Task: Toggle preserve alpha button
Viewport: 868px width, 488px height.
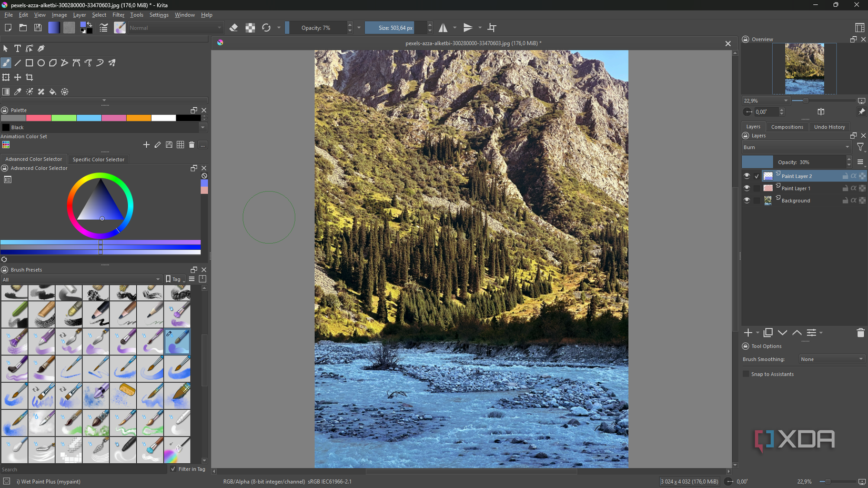Action: [x=250, y=27]
